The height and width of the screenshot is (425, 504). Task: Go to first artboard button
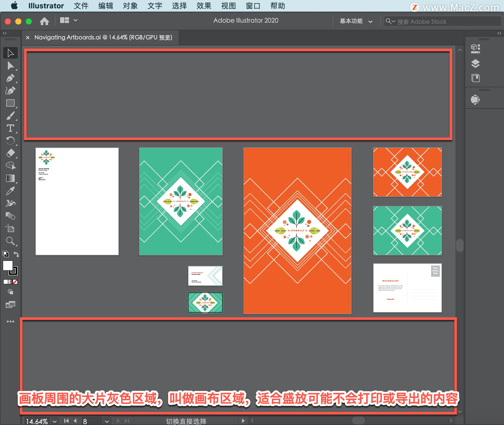(66, 421)
